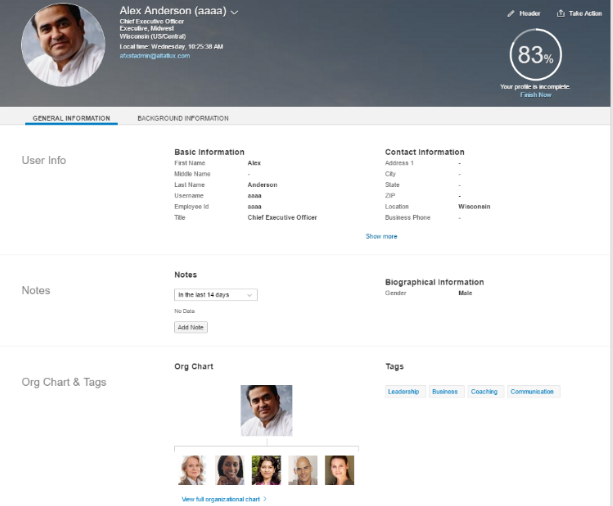
Task: Select the first direct report photo
Action: (x=192, y=470)
